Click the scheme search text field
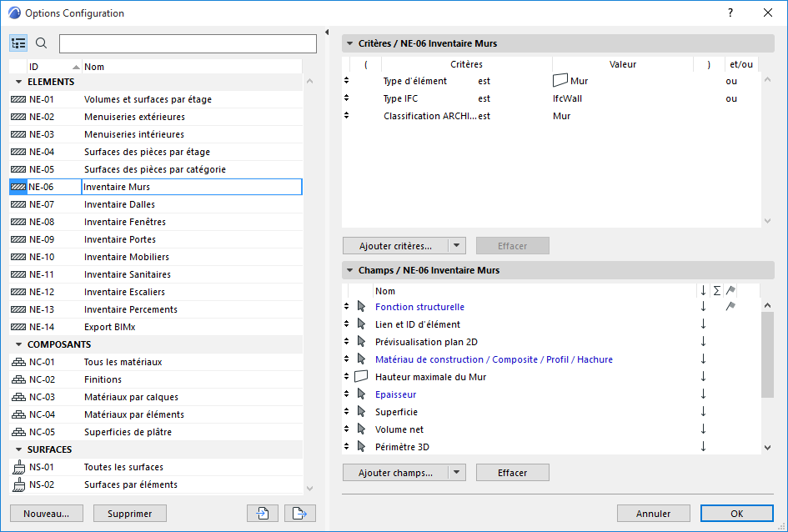The height and width of the screenshot is (532, 788). [x=188, y=43]
